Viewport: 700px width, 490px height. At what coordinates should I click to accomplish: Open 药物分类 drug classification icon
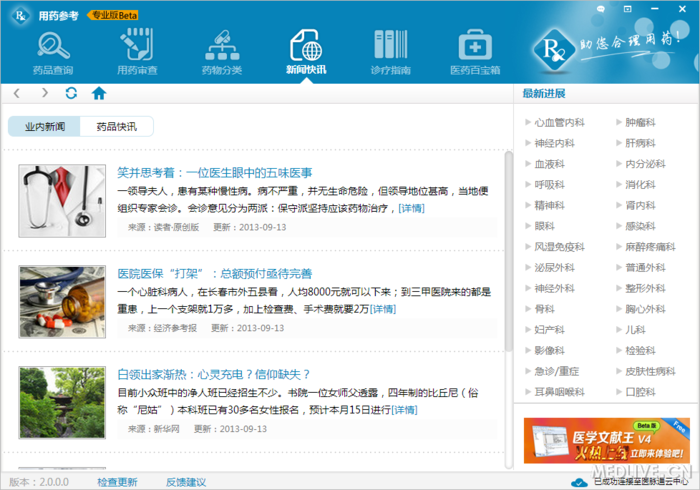(x=222, y=52)
